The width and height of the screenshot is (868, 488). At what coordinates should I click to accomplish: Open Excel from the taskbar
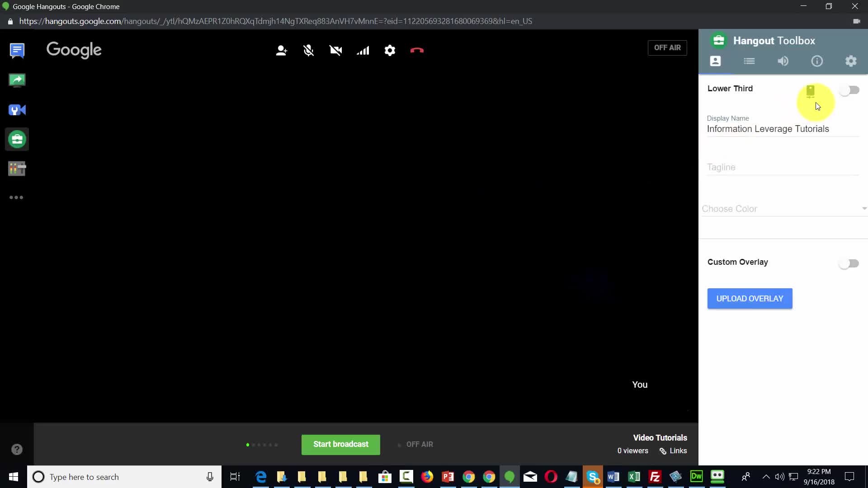point(634,477)
